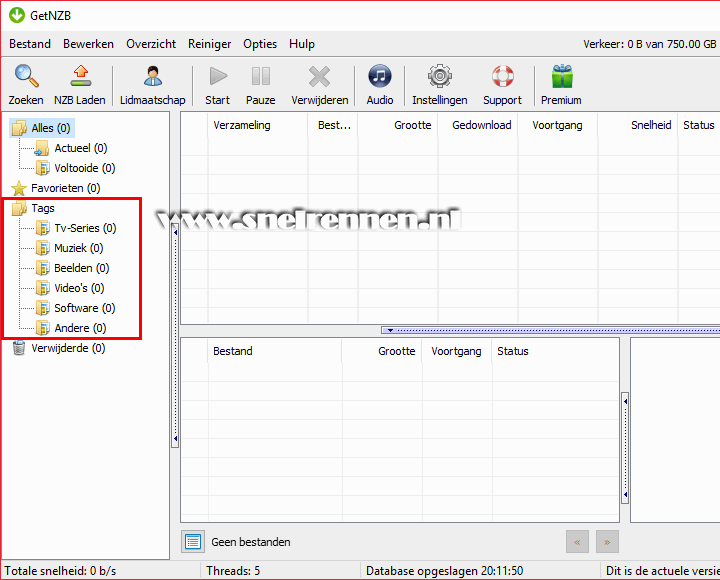The height and width of the screenshot is (580, 720).
Task: Click the Tv-Series folder icon
Action: [43, 228]
